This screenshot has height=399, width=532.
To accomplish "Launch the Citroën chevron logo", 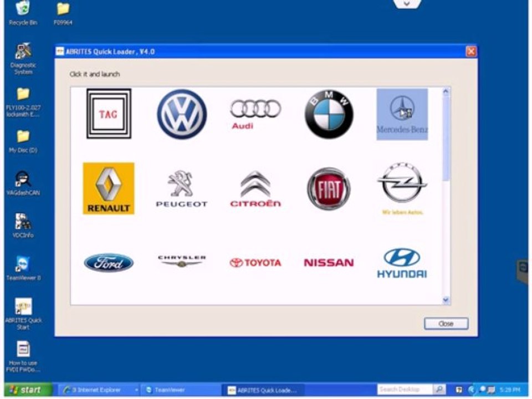I will tap(255, 188).
